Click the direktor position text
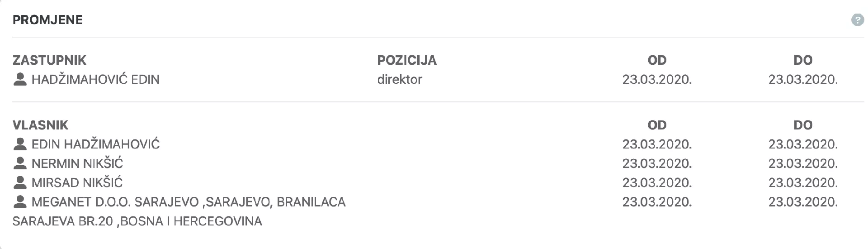The image size is (868, 249). (x=400, y=80)
